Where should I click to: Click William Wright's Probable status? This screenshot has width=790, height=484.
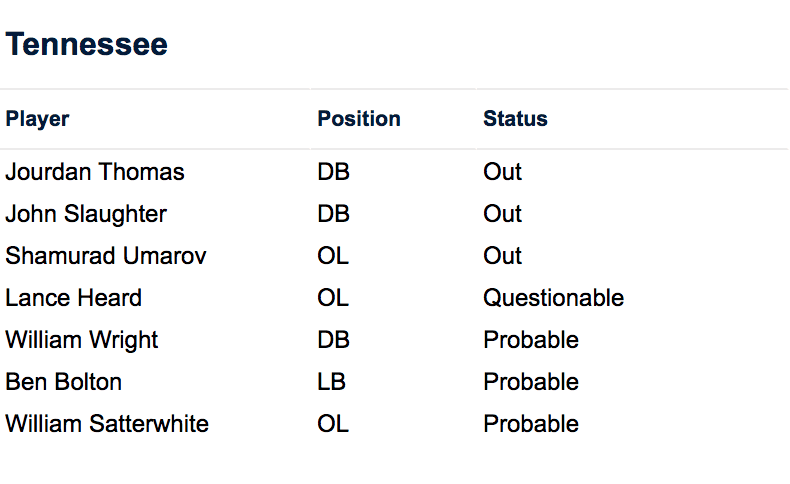coord(531,340)
